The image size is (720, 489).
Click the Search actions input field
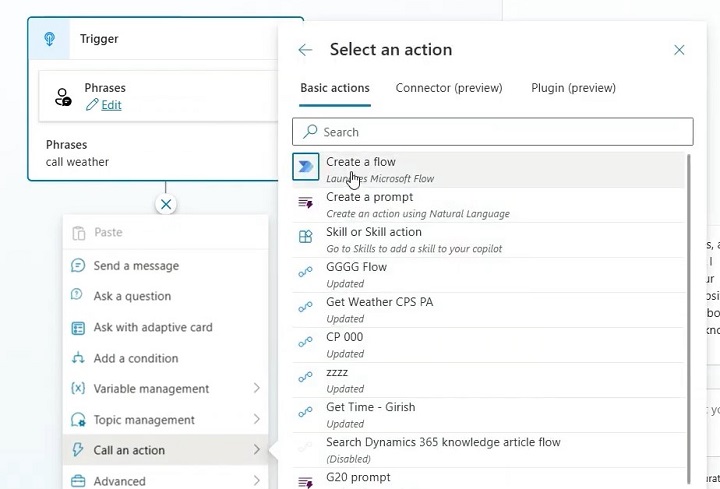pos(492,132)
